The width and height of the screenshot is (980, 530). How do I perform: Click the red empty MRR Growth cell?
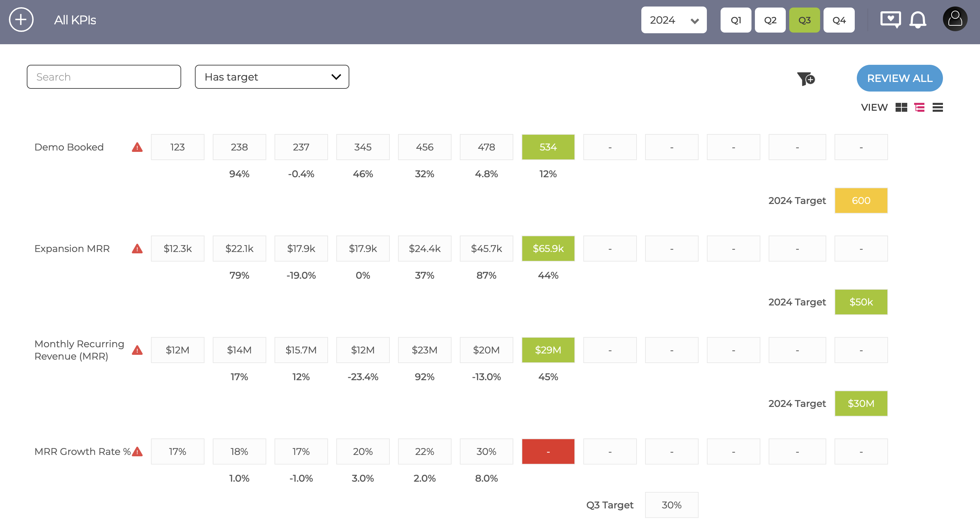[548, 452]
